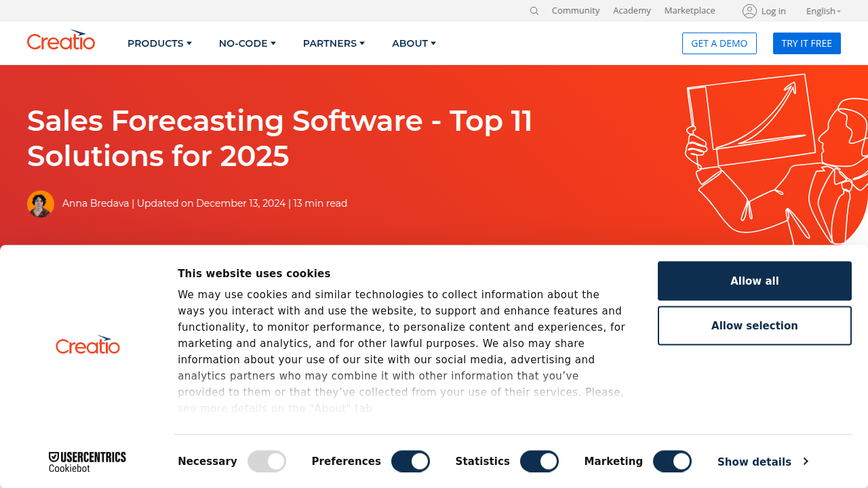Accept all cookies with Allow all
This screenshot has height=488, width=868.
tap(755, 281)
